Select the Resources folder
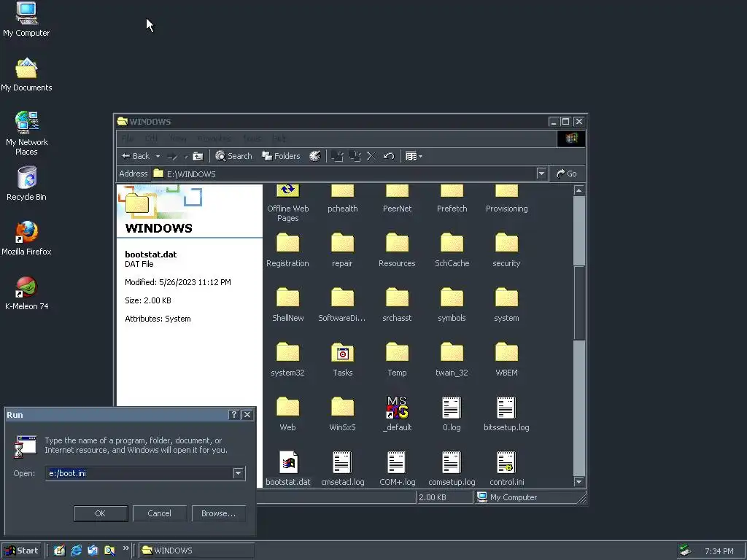The image size is (747, 560). coord(397,250)
